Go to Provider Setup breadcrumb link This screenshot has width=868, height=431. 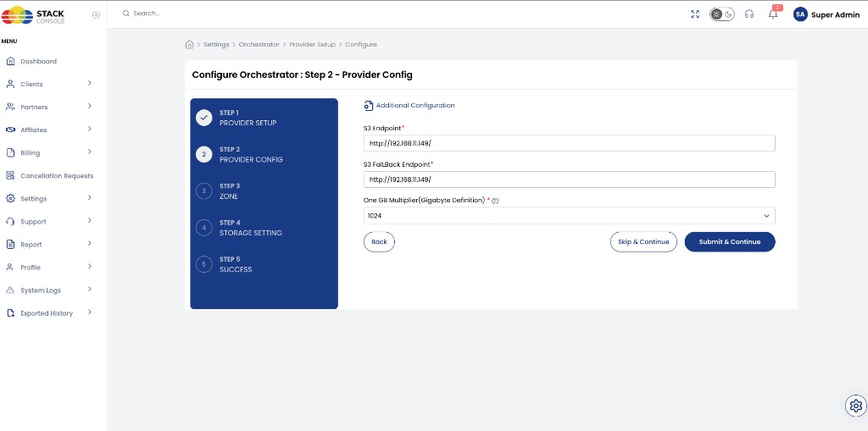click(312, 44)
